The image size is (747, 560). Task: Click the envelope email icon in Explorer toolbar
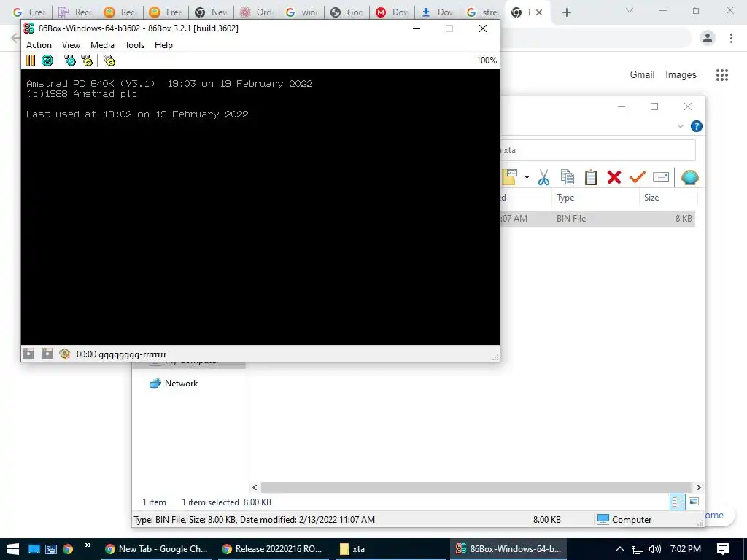661,177
